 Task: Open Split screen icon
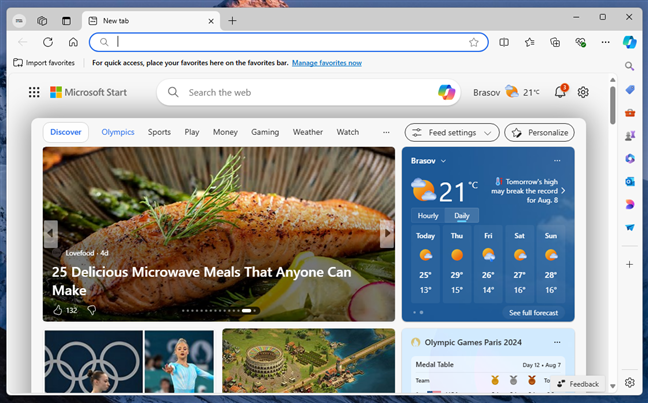504,42
